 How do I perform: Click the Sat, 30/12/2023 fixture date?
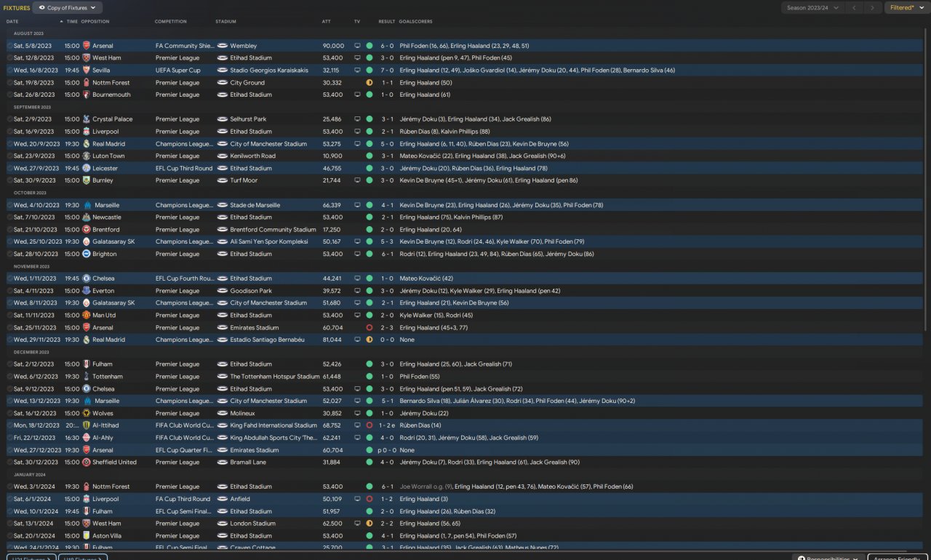[x=35, y=463]
